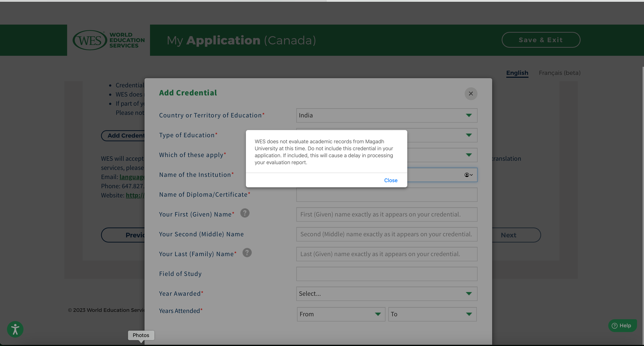
Task: Click the Photos tooltip label
Action: [x=141, y=335]
